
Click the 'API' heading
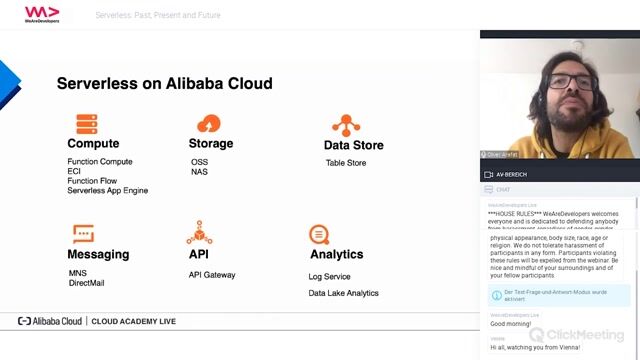tap(198, 254)
